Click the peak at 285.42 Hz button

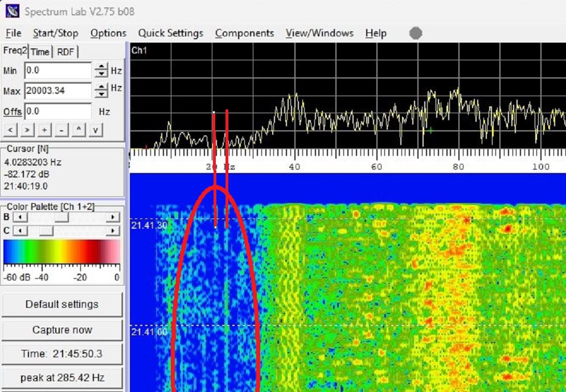pyautogui.click(x=62, y=378)
